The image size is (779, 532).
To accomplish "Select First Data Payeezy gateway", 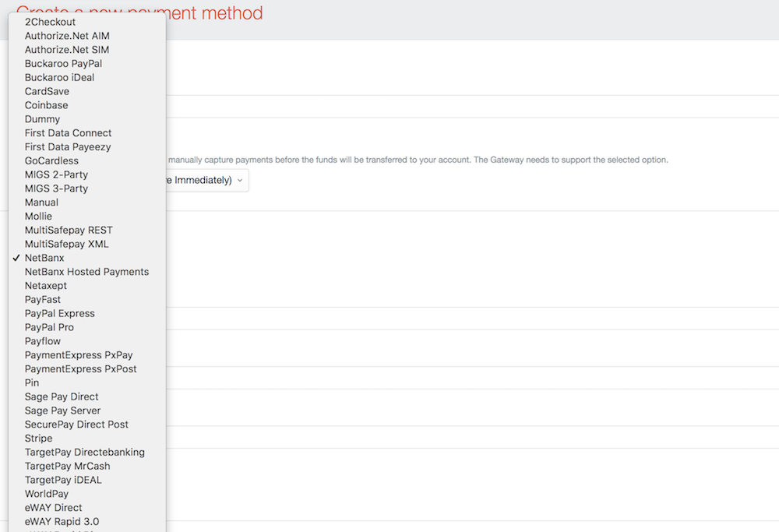I will pyautogui.click(x=87, y=147).
